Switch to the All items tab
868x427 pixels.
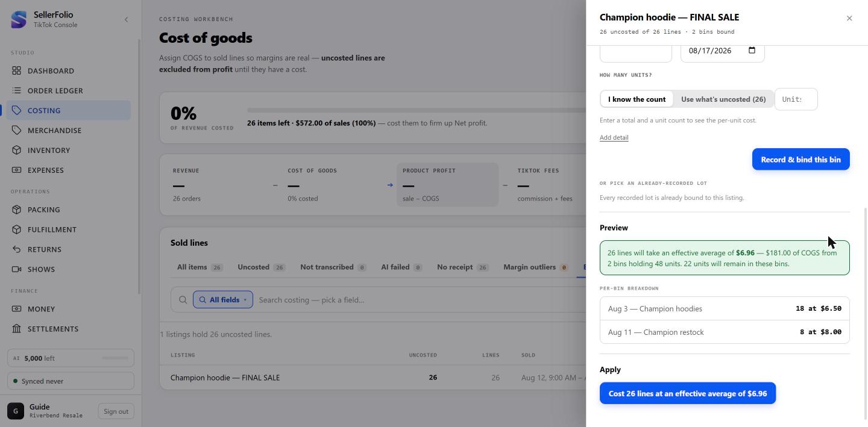tap(200, 267)
